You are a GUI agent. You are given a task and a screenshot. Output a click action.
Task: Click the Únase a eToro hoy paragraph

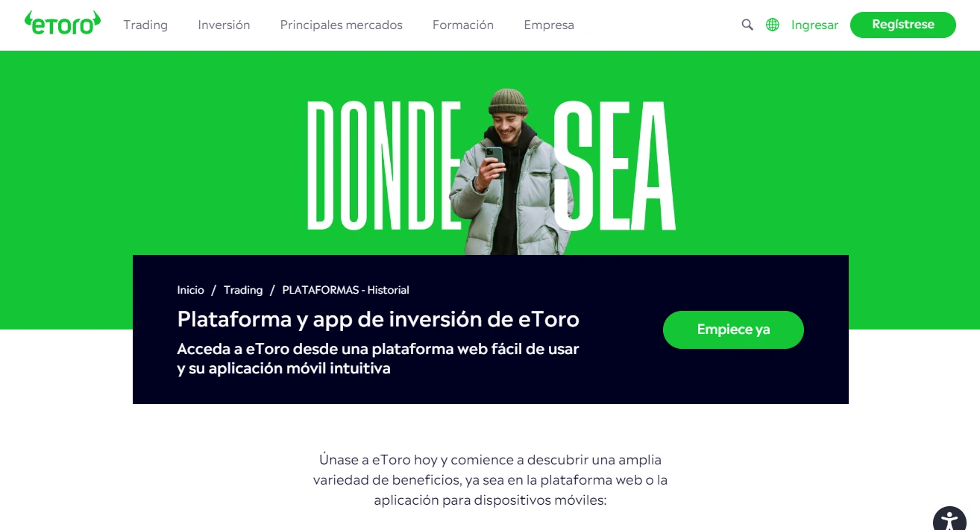[490, 480]
